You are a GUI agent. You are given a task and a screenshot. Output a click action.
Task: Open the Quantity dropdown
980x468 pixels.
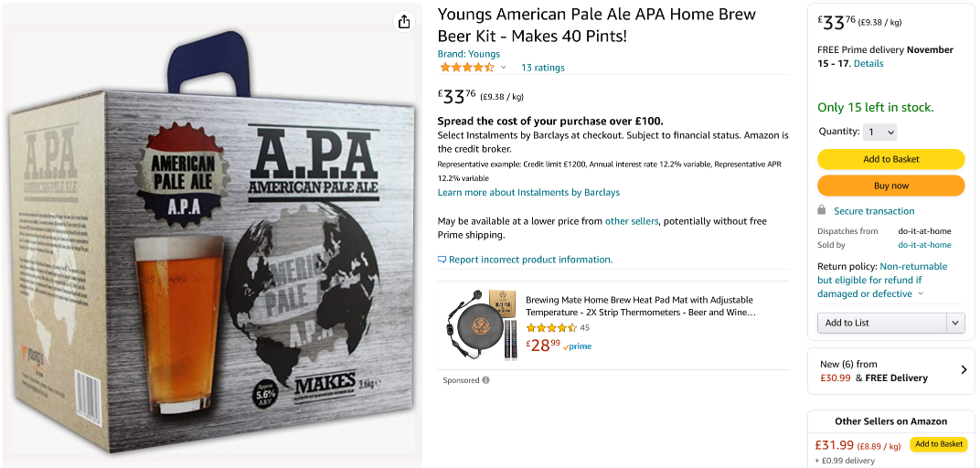coord(880,132)
